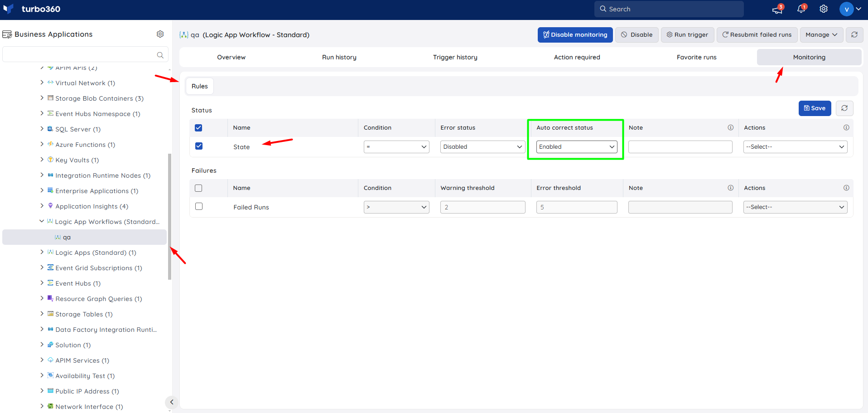This screenshot has width=868, height=413.
Task: Click the Public IP Address icon
Action: point(50,391)
